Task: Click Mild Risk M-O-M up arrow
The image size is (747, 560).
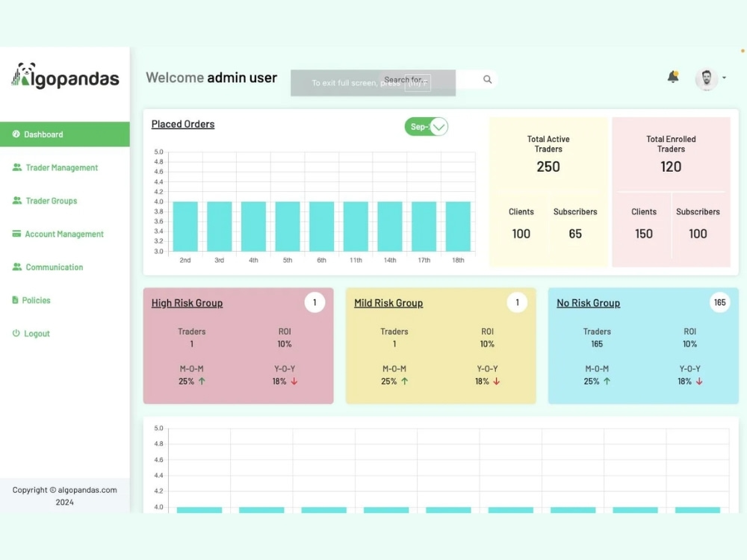Action: 404,381
